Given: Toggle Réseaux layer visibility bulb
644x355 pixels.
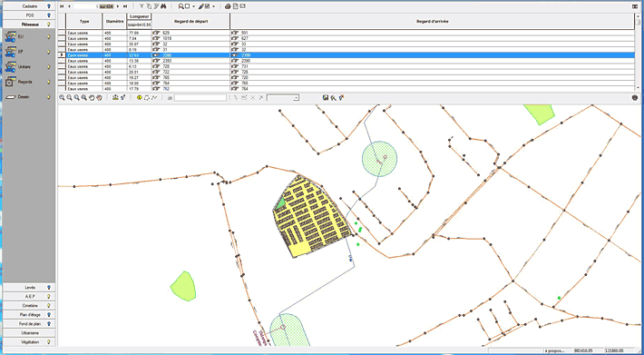Looking at the screenshot, I should point(49,25).
